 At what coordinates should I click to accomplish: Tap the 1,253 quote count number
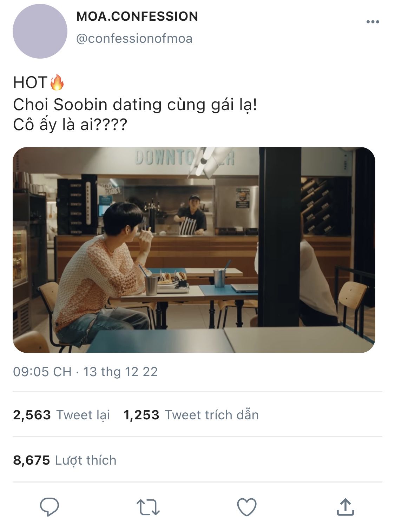tap(141, 415)
